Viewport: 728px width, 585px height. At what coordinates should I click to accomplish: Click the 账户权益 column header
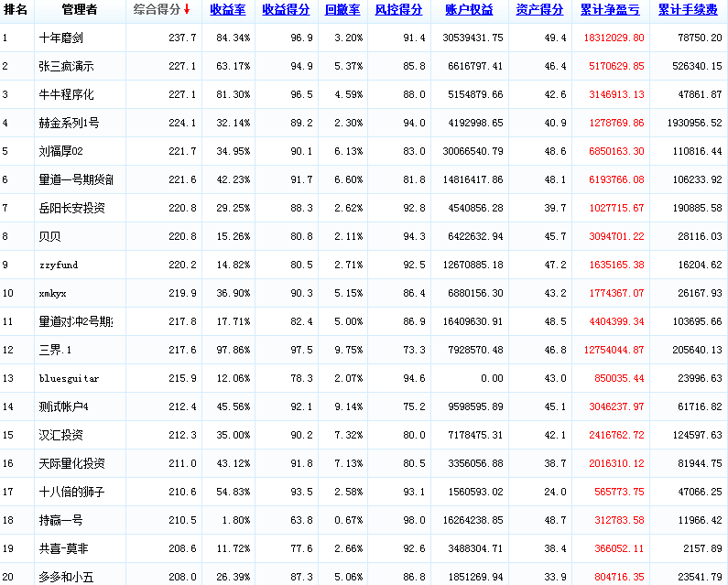point(469,10)
